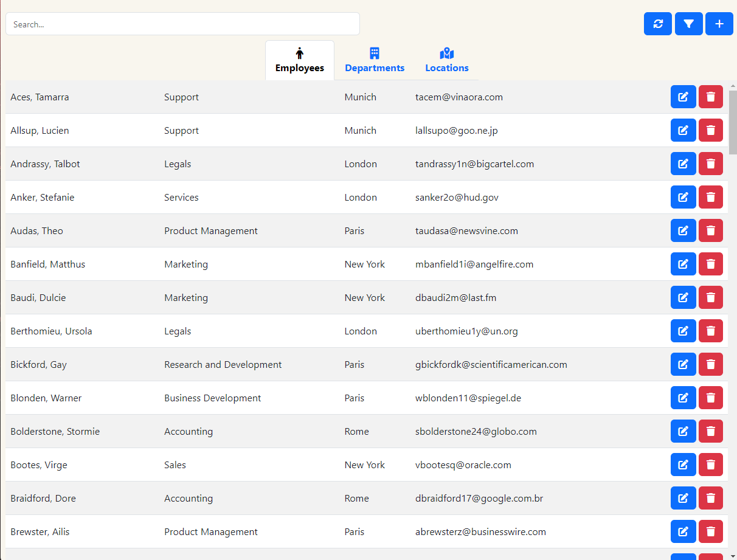Edit the Aces, Tamarra record
The image size is (737, 560).
point(683,97)
